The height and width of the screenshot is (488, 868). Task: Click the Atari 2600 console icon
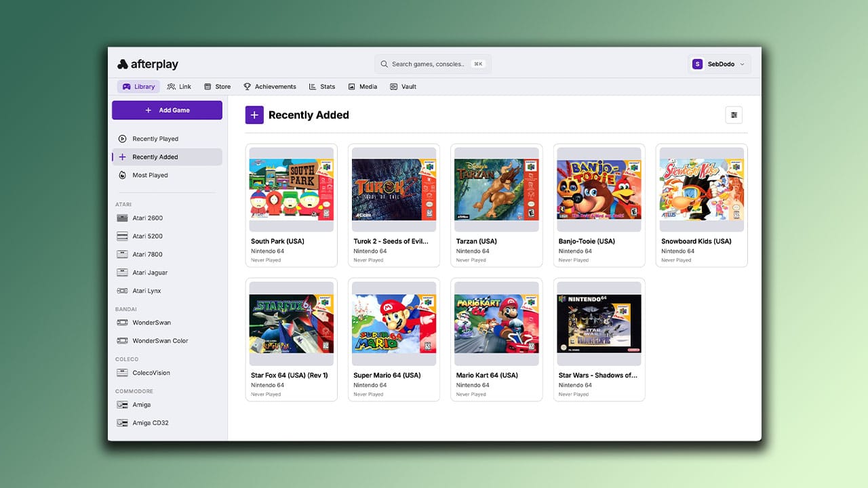122,218
